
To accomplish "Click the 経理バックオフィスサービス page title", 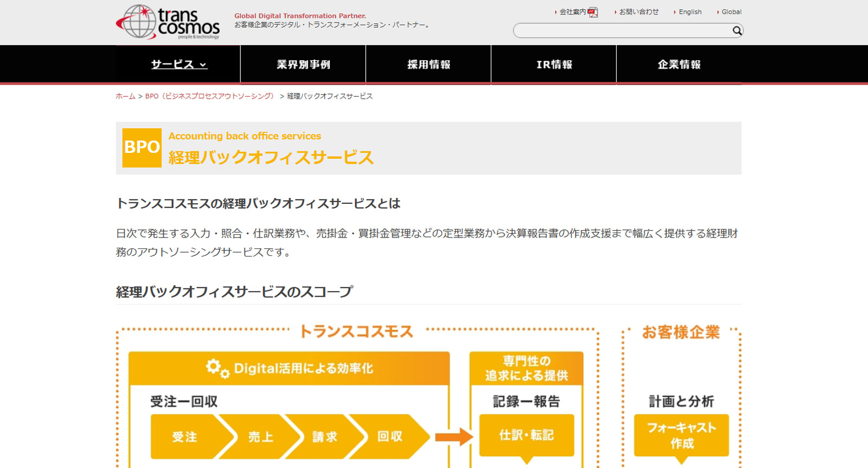I will [271, 158].
